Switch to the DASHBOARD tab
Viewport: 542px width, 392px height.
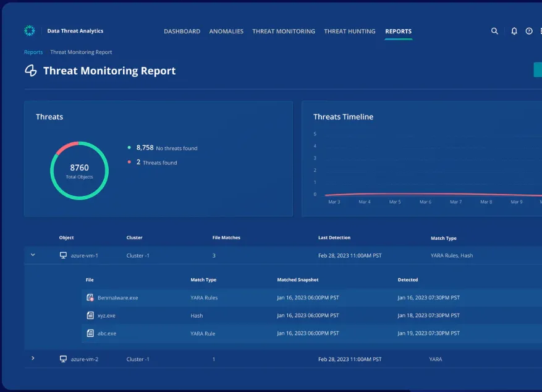tap(182, 31)
